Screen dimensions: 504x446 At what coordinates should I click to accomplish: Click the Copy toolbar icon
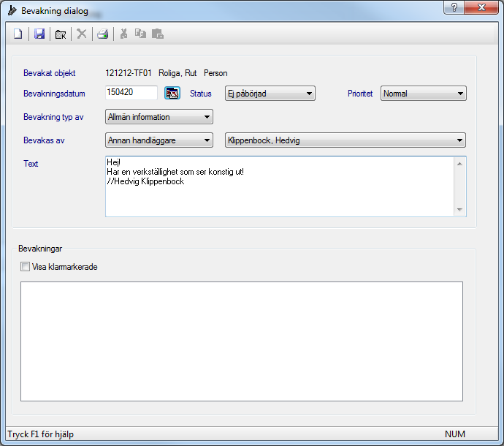tap(140, 34)
